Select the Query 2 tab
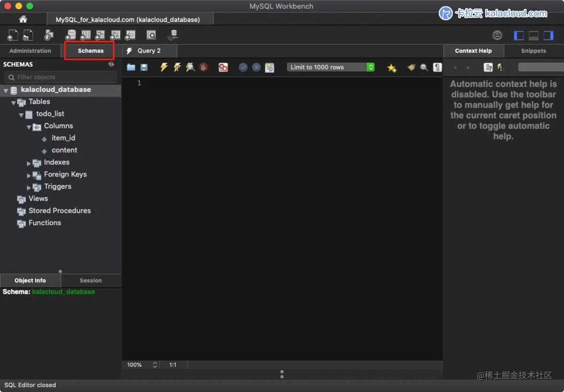 (x=149, y=51)
